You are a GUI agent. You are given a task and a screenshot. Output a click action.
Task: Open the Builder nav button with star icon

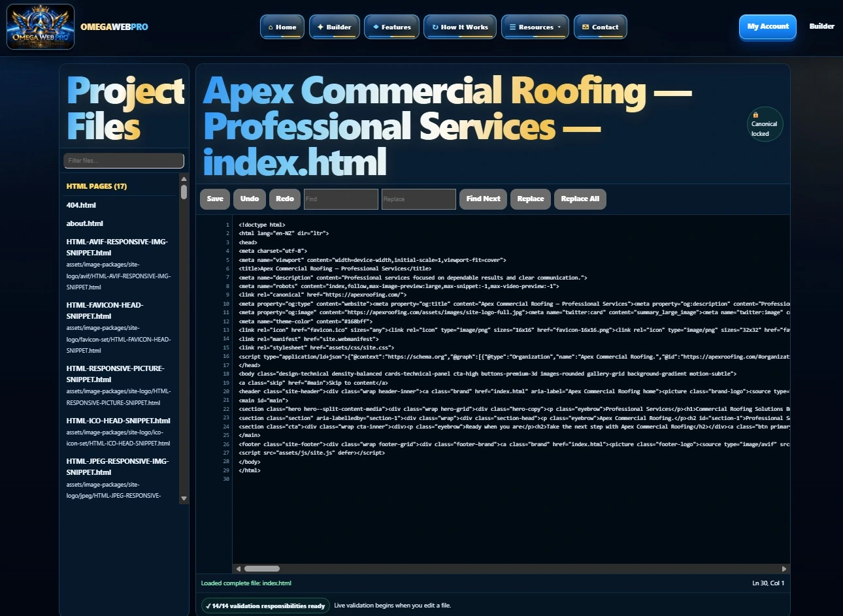[334, 27]
